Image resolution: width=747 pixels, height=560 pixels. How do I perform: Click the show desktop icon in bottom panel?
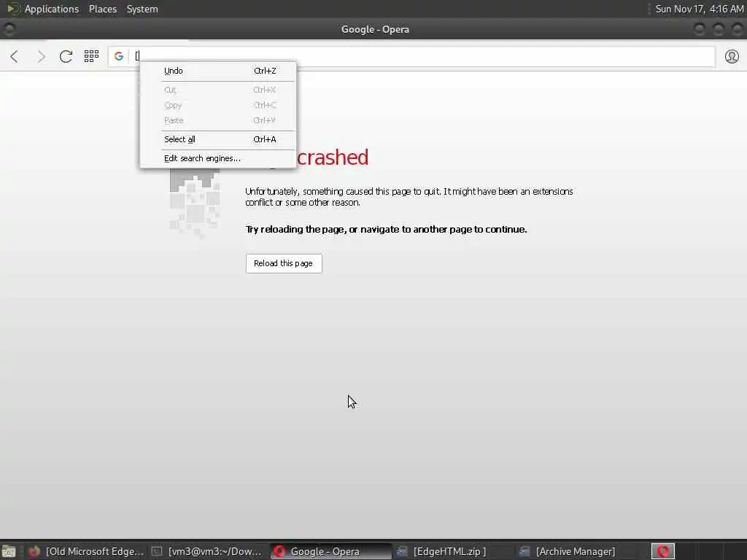(x=9, y=551)
